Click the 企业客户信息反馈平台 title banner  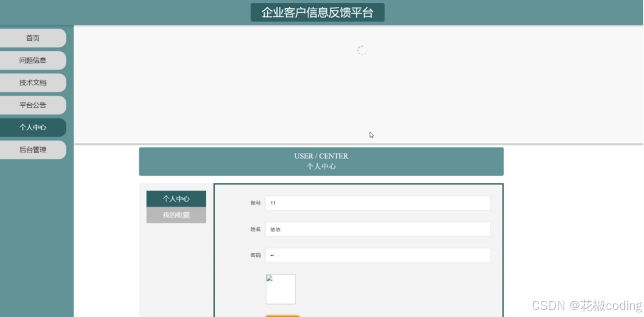[318, 12]
